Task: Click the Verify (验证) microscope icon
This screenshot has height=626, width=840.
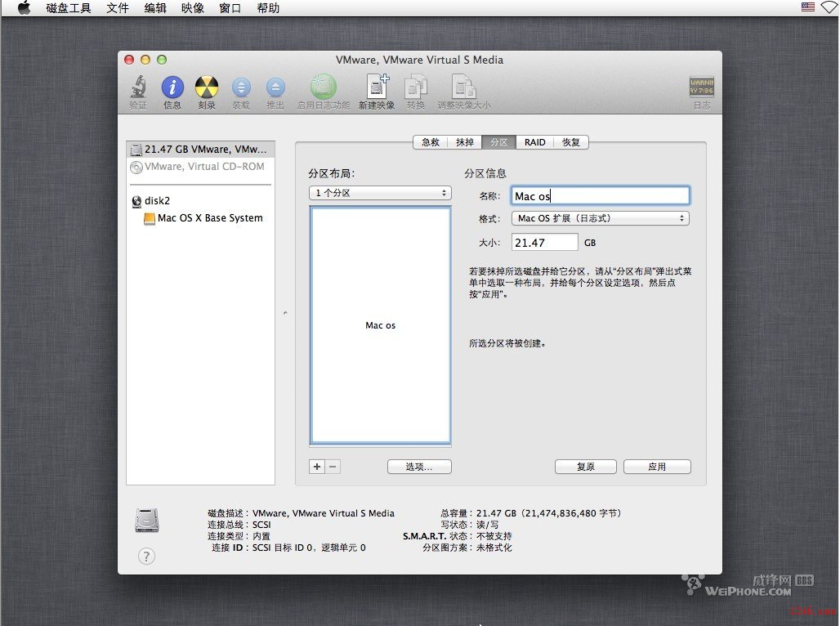Action: click(x=139, y=87)
